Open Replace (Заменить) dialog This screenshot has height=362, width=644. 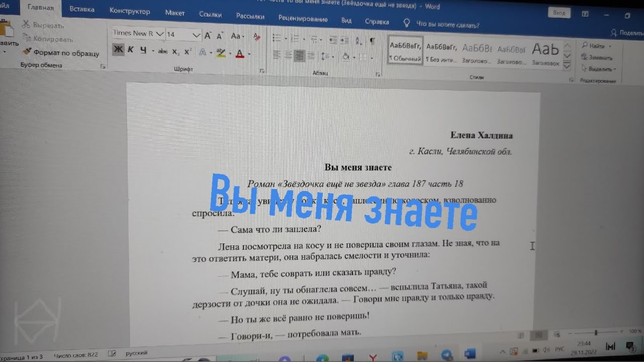pyautogui.click(x=596, y=57)
